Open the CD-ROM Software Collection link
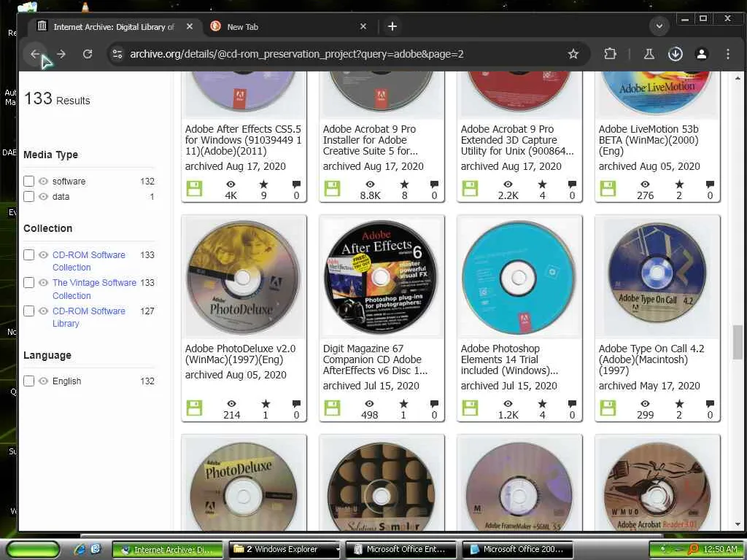Viewport: 747px width, 560px height. coord(88,261)
